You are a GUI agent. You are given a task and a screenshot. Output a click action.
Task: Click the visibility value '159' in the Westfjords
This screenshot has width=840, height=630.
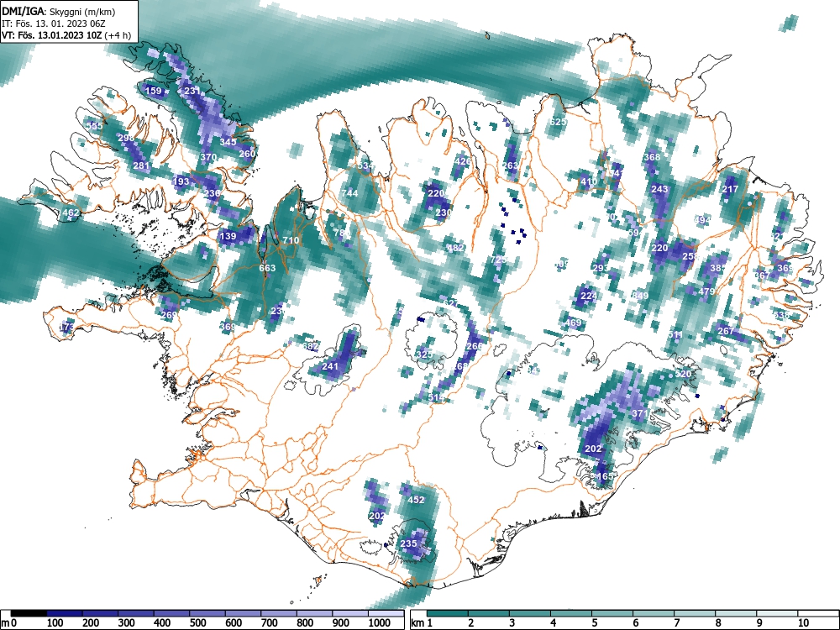153,91
